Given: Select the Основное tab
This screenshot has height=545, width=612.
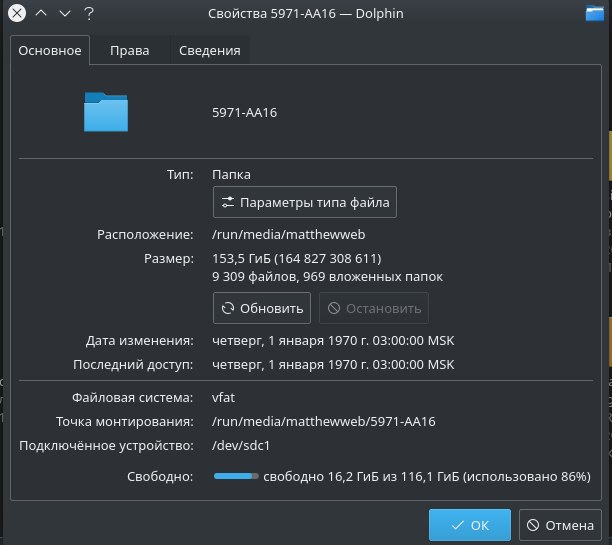Looking at the screenshot, I should pyautogui.click(x=50, y=50).
